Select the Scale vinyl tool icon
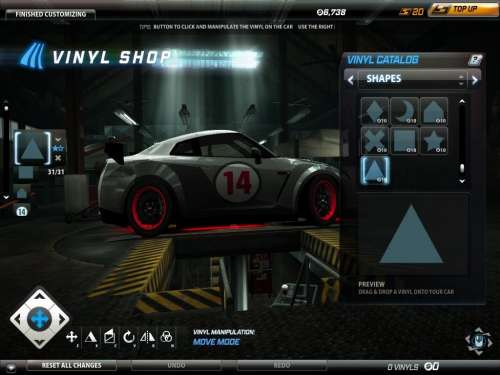Screen dimensions: 500x375 point(90,337)
